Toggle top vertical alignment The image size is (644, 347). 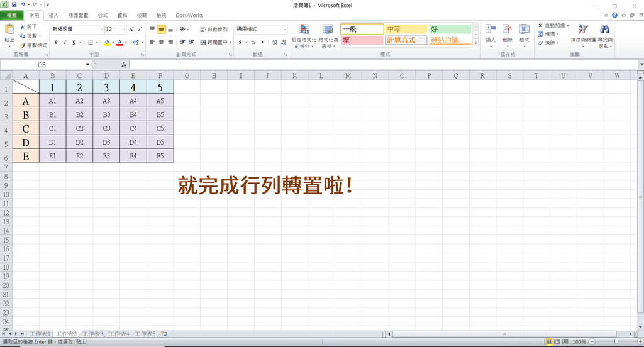pyautogui.click(x=152, y=29)
